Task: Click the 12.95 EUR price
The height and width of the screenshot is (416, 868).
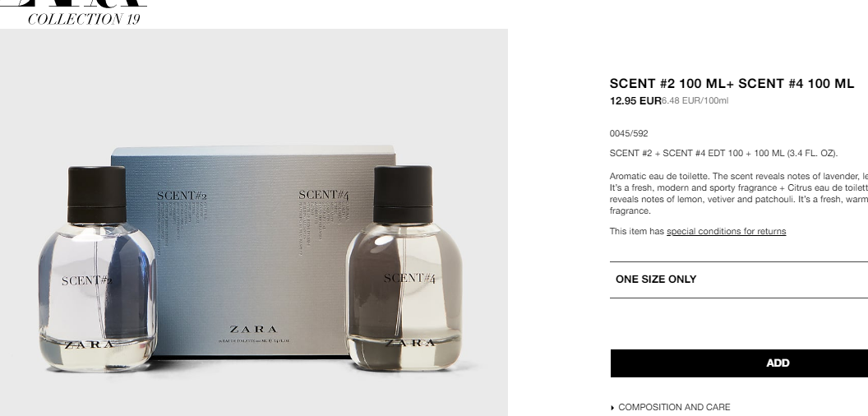Action: tap(635, 101)
